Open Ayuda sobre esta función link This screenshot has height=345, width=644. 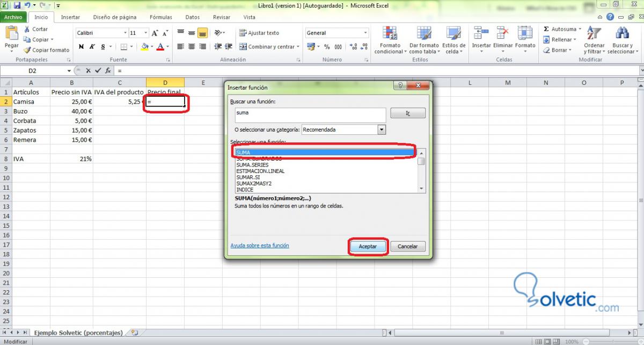(x=260, y=246)
